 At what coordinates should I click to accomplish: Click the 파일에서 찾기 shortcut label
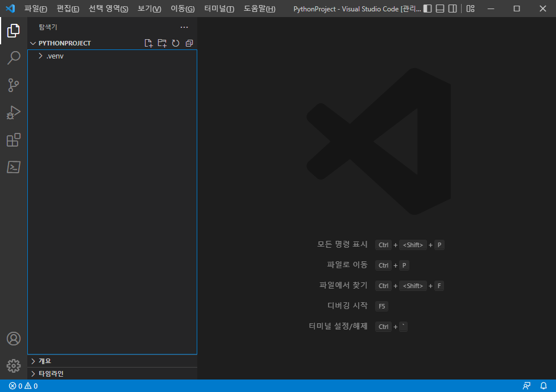(343, 285)
